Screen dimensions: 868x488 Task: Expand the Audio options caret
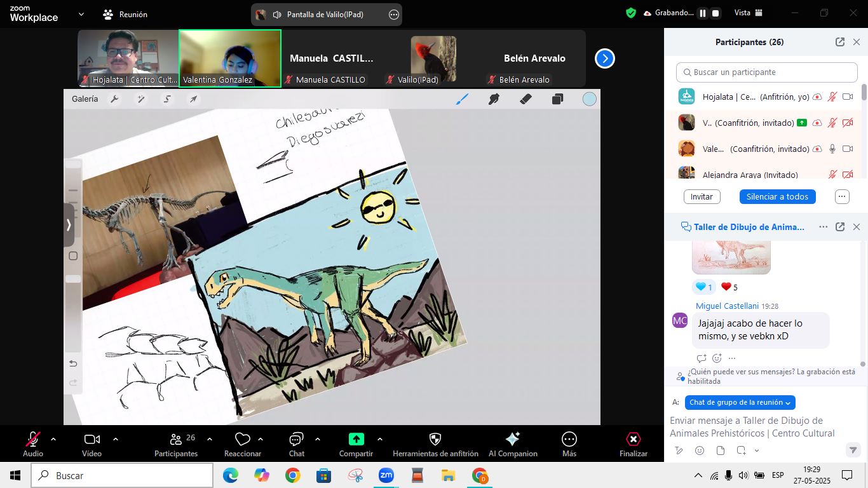pos(53,439)
